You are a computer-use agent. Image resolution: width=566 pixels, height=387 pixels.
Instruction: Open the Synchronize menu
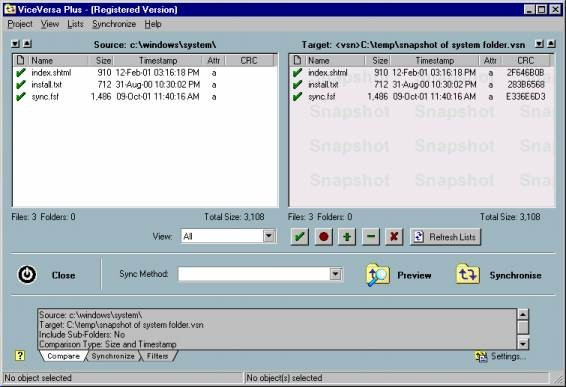[x=114, y=24]
